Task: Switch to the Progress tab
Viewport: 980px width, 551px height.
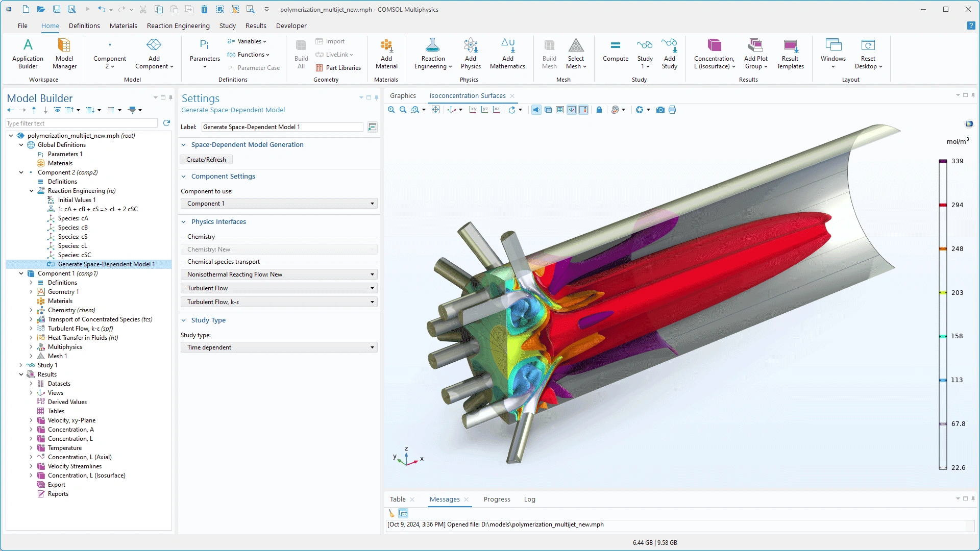Action: click(x=497, y=499)
